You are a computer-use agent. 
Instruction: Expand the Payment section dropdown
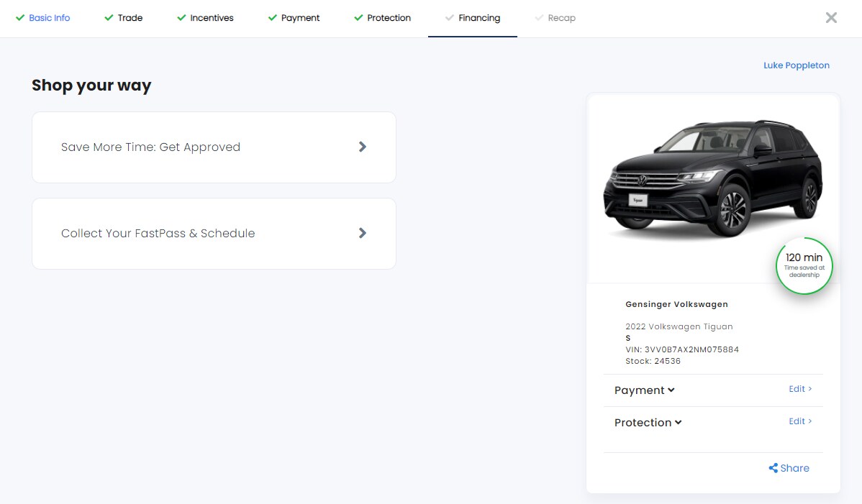[x=644, y=390]
